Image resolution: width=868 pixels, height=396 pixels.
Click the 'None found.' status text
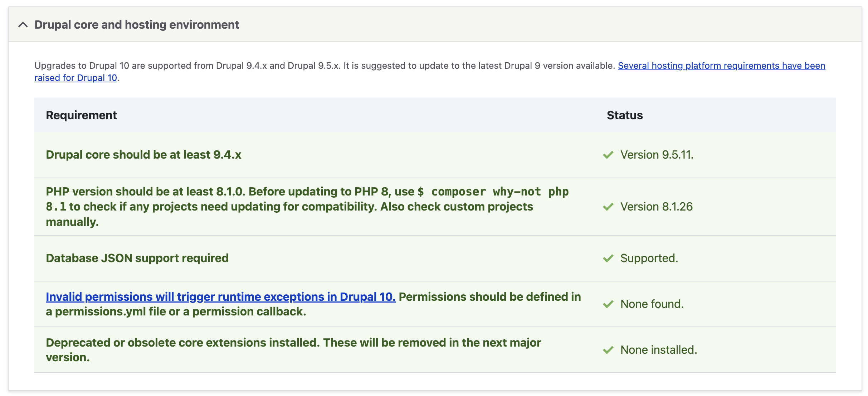pos(652,304)
